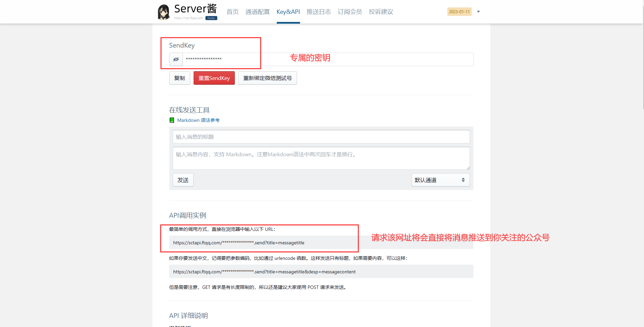Open Markdown 语法参考 link
The image size is (644, 327).
[198, 120]
